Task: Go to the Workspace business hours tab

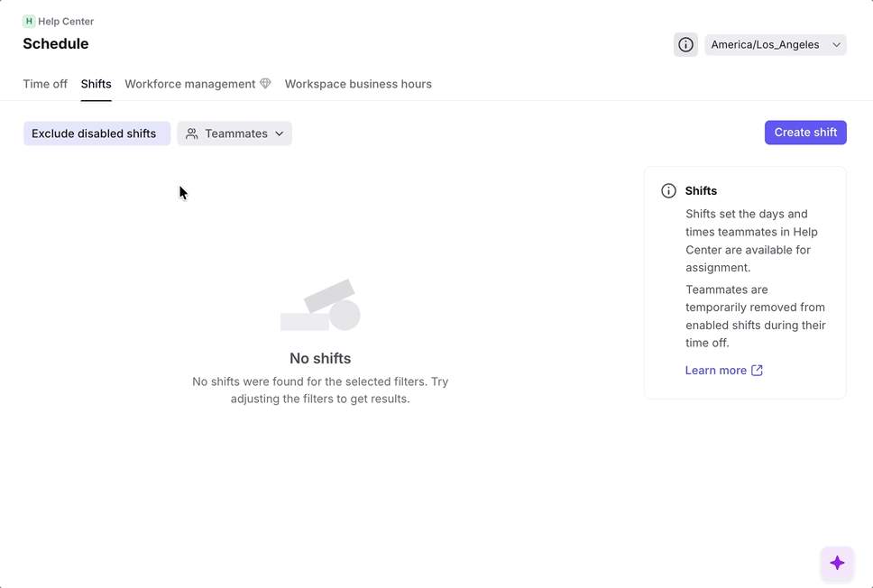Action: [358, 84]
